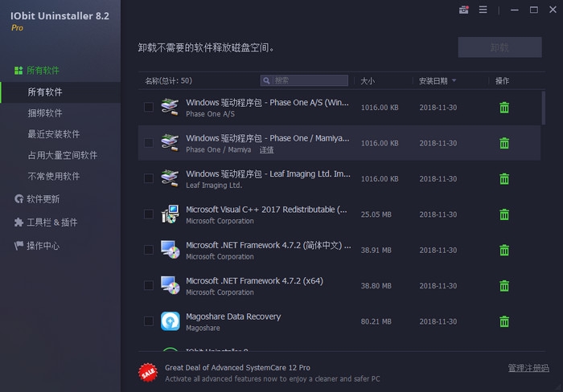Uninstall Visual C++ 2017 via trash icon

[504, 214]
